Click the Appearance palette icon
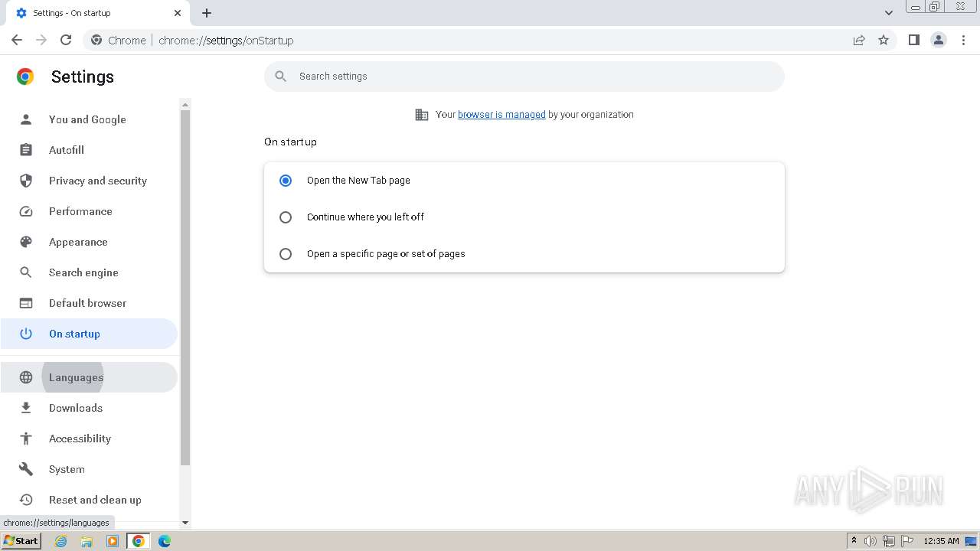This screenshot has width=980, height=551. pos(26,242)
